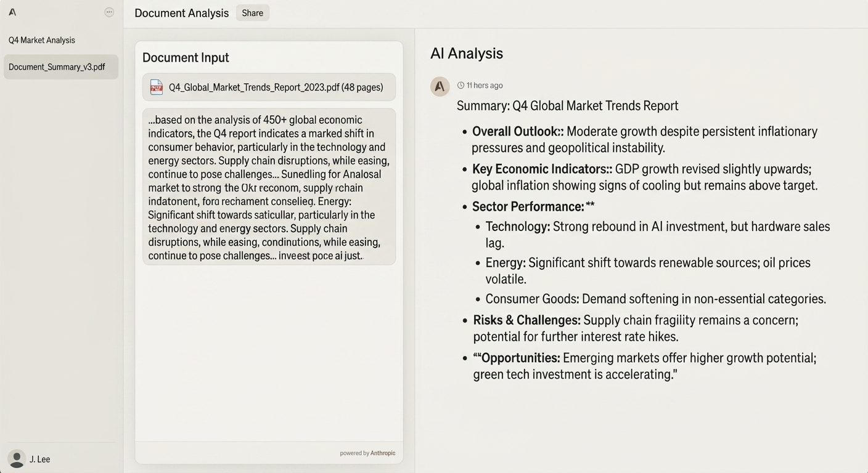Click the clock icon beside the timestamp

point(461,86)
